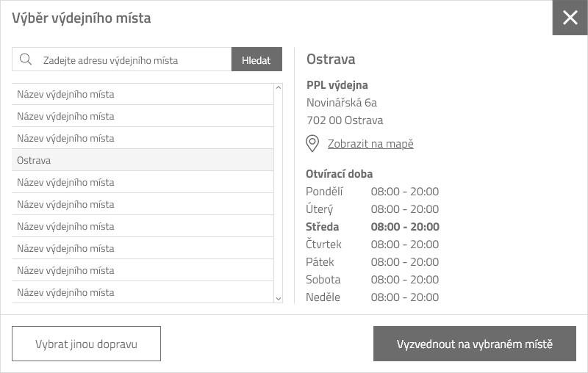Click the list's scroll down arrow

278,298
